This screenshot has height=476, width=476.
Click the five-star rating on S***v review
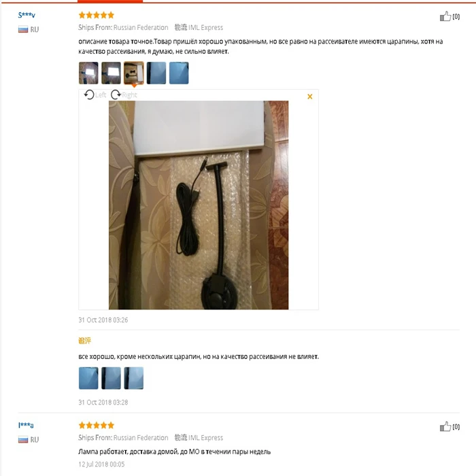(97, 15)
